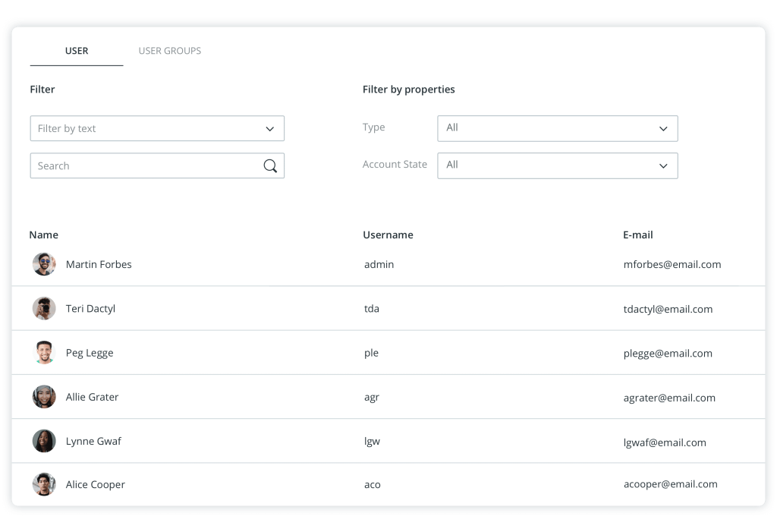
Task: Select the User tab
Action: coord(77,51)
